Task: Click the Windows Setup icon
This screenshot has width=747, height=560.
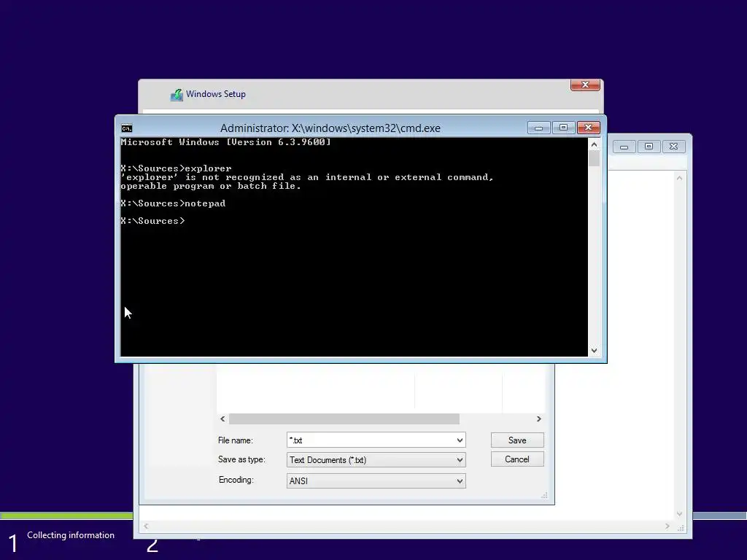Action: point(177,95)
